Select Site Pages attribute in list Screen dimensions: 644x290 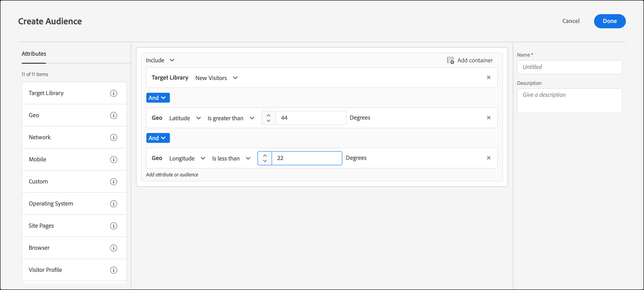[x=41, y=226]
